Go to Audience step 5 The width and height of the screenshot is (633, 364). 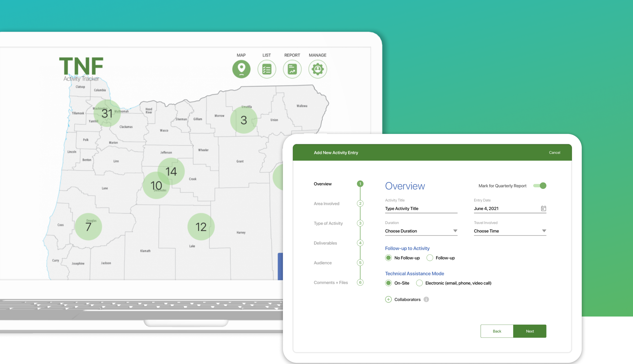(360, 263)
